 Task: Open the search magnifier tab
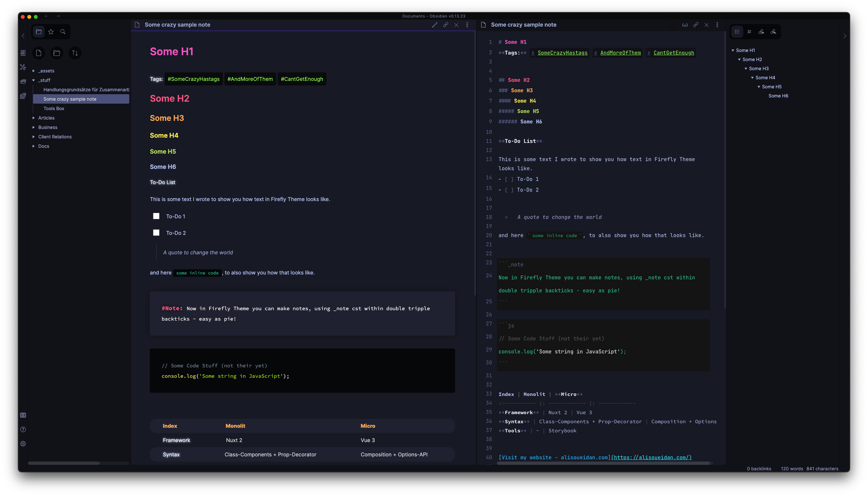click(63, 32)
